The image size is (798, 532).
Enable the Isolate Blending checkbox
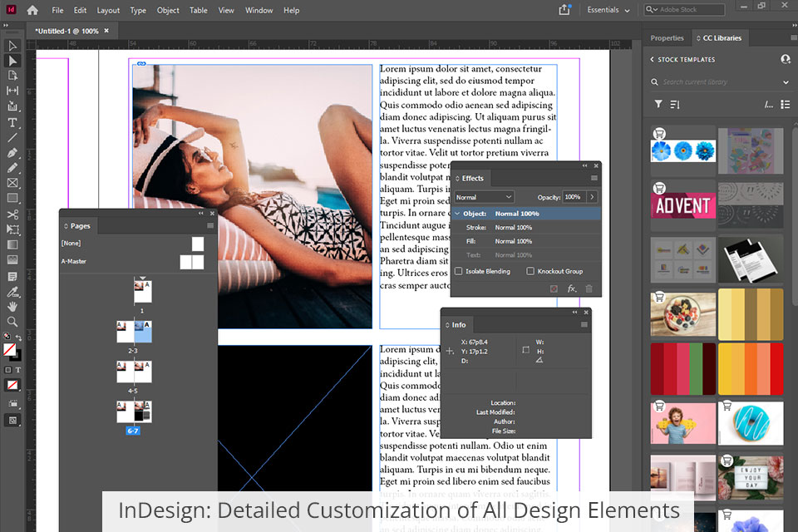pos(459,271)
